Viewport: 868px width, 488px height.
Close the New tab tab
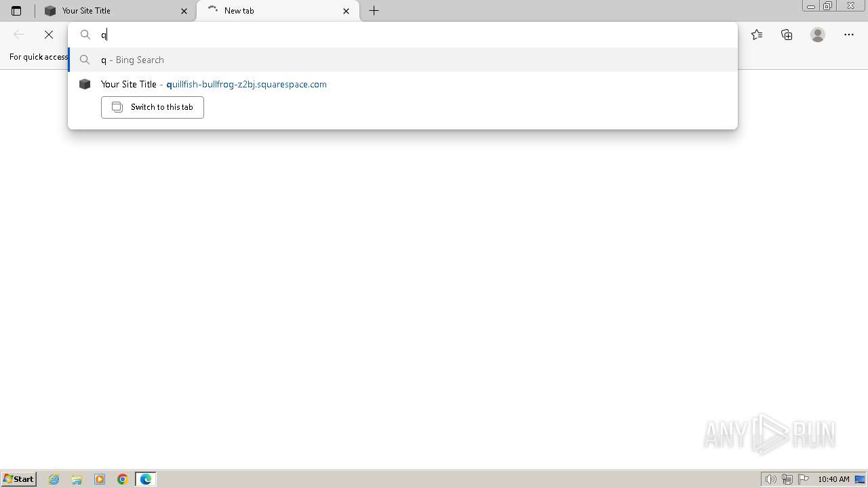click(x=347, y=11)
